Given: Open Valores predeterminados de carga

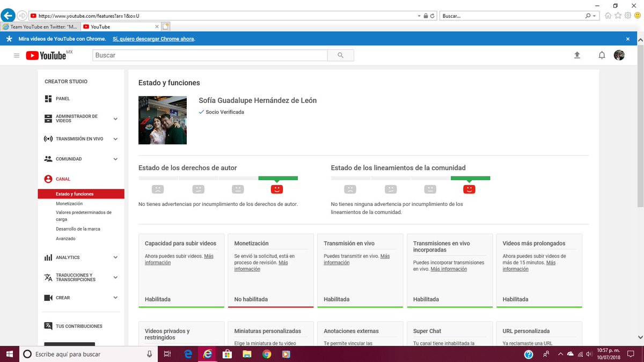Looking at the screenshot, I should [x=84, y=216].
